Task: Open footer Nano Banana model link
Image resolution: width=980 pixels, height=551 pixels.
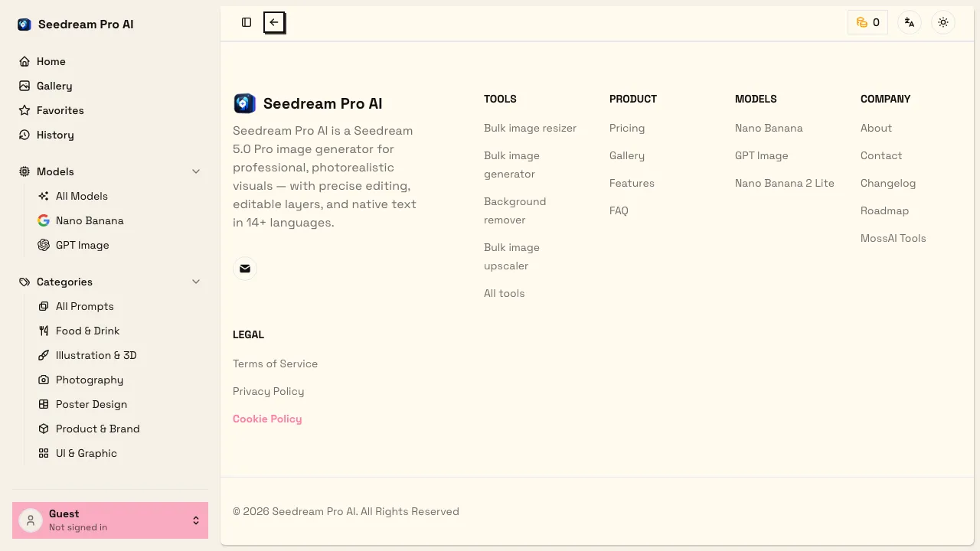Action: pyautogui.click(x=769, y=128)
